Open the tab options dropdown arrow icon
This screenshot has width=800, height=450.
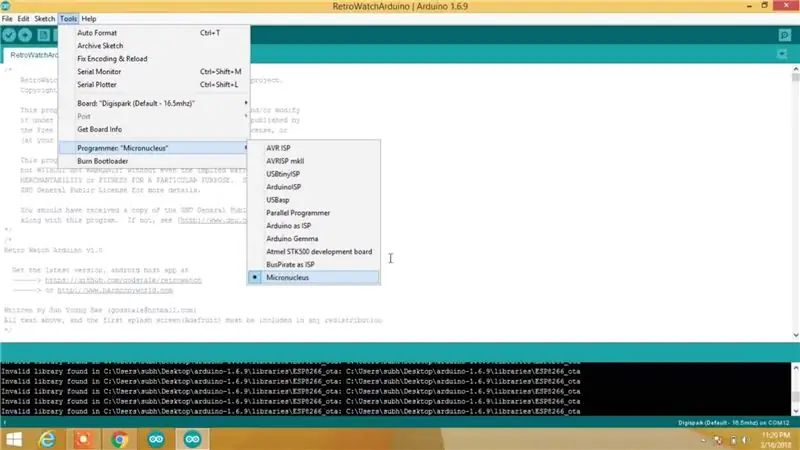(x=782, y=54)
